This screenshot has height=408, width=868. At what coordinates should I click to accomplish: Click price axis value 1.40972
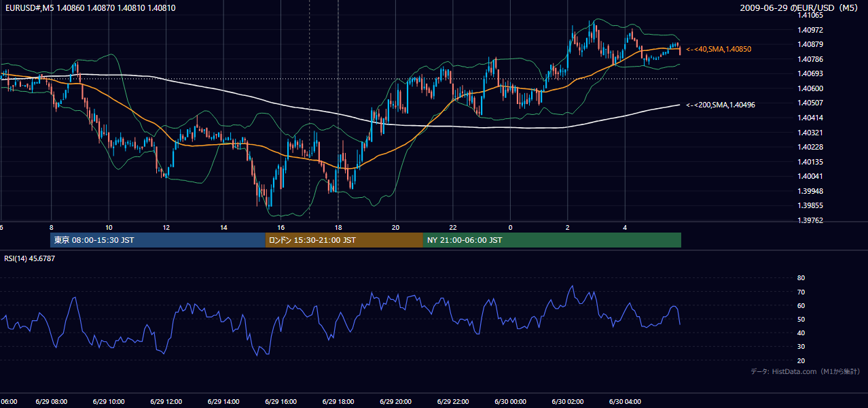coord(811,30)
